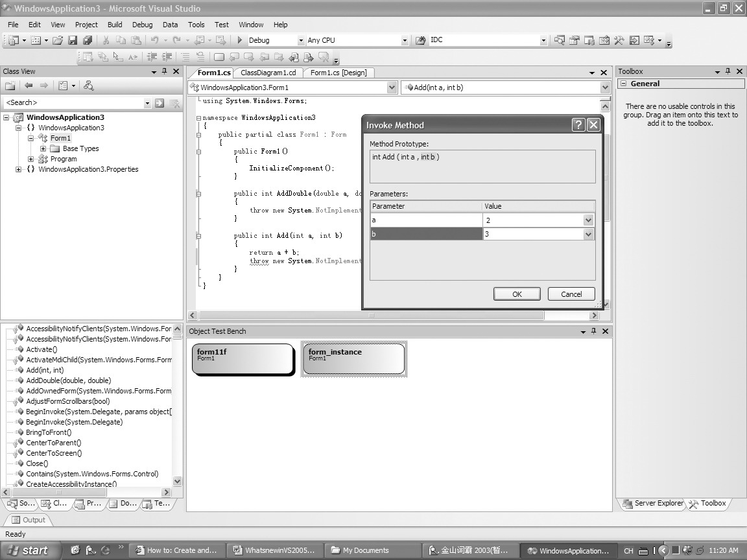Open the Build menu
747x560 pixels.
pos(115,25)
